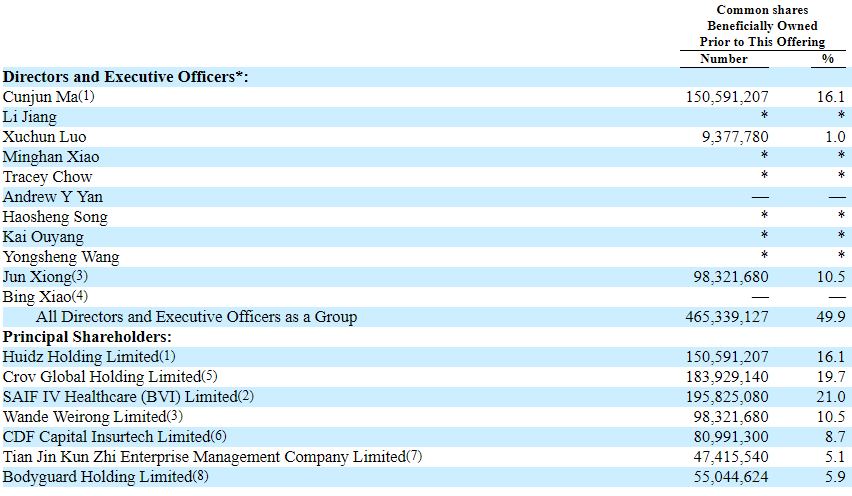
Task: Select the value 9,377,780
Action: coord(735,137)
